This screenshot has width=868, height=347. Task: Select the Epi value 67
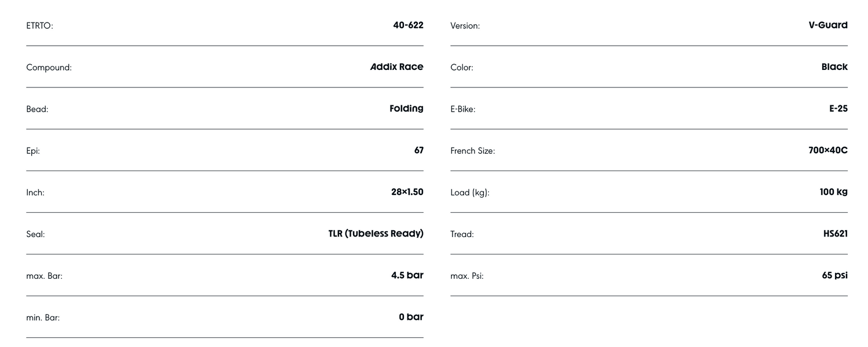pyautogui.click(x=419, y=150)
